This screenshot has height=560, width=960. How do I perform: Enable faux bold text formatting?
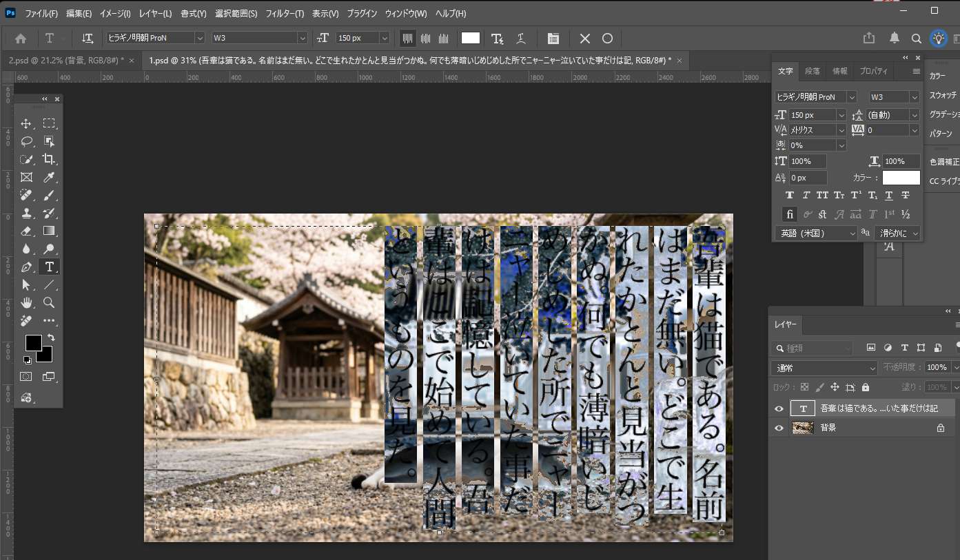tap(790, 195)
